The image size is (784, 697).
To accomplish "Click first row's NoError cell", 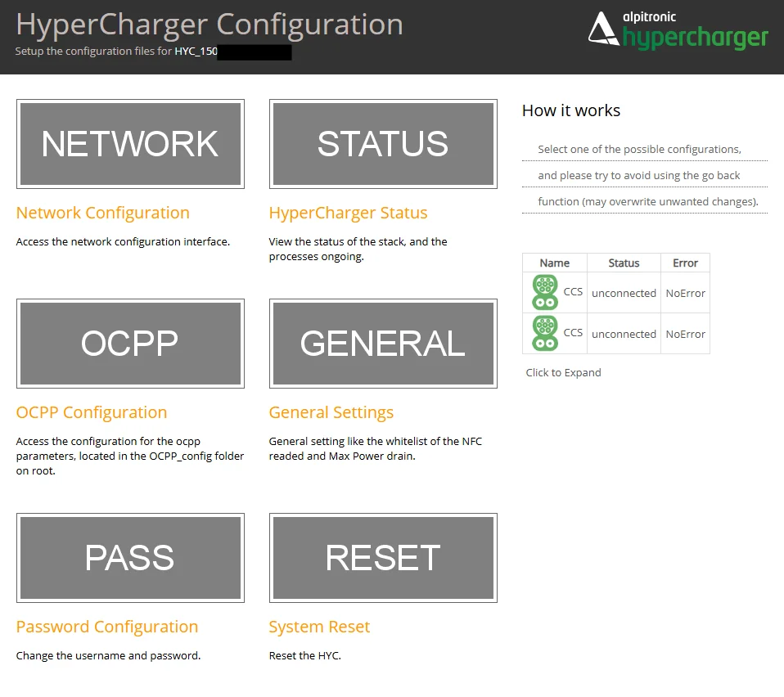I will click(686, 294).
